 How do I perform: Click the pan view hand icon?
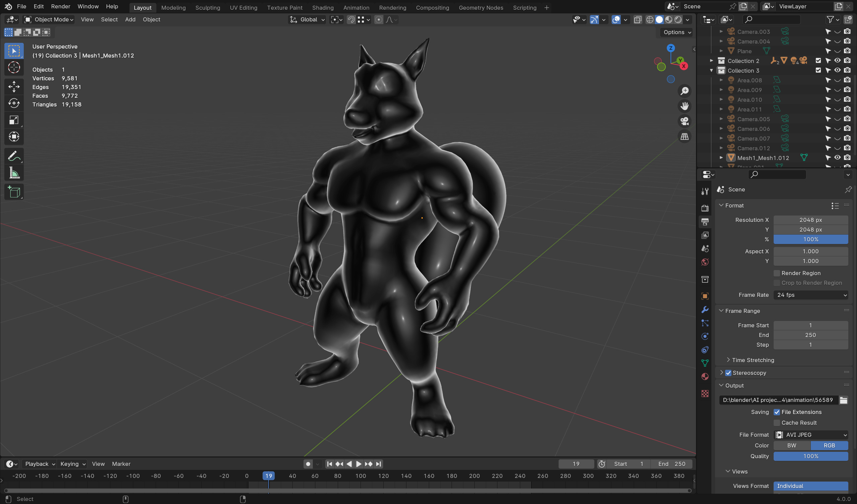(x=685, y=106)
